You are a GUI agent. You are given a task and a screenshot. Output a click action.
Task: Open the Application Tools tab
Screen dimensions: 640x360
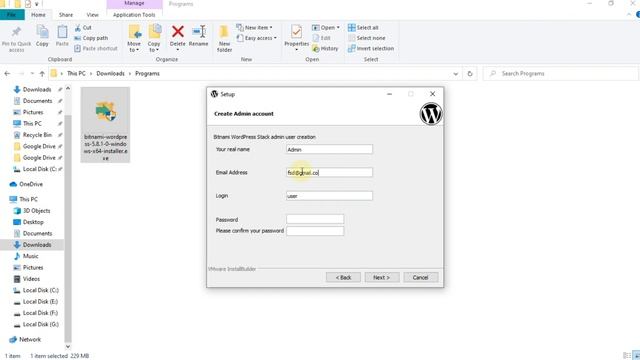[x=134, y=15]
